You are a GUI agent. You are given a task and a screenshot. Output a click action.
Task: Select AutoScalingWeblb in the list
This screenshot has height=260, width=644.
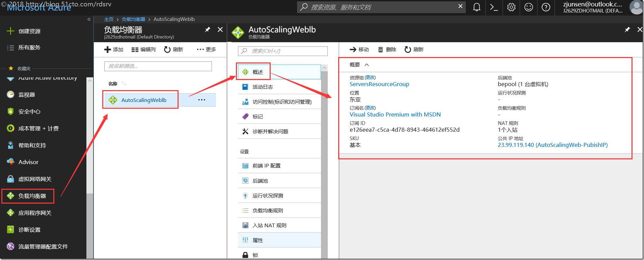tap(144, 100)
